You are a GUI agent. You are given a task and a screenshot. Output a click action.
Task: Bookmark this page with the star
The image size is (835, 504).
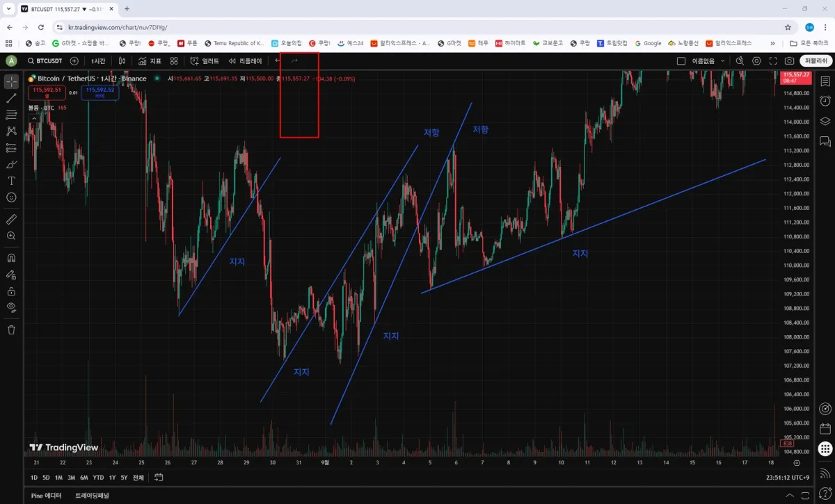788,27
